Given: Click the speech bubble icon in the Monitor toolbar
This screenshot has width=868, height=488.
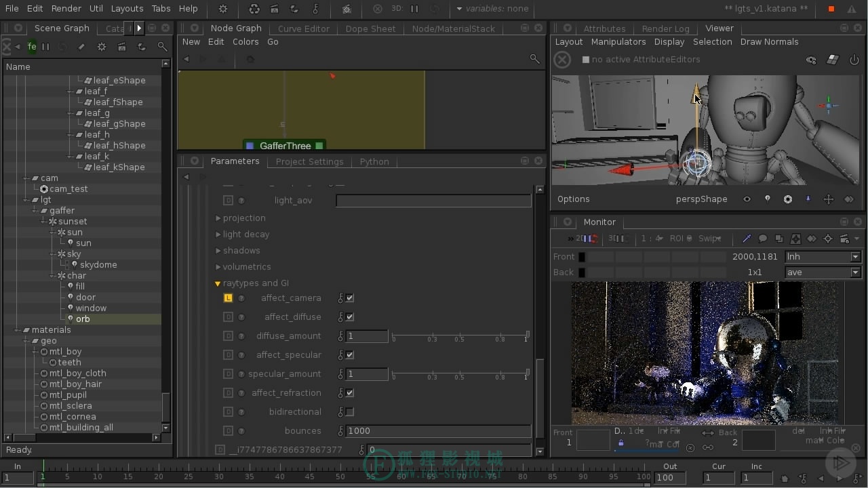Looking at the screenshot, I should pos(763,239).
